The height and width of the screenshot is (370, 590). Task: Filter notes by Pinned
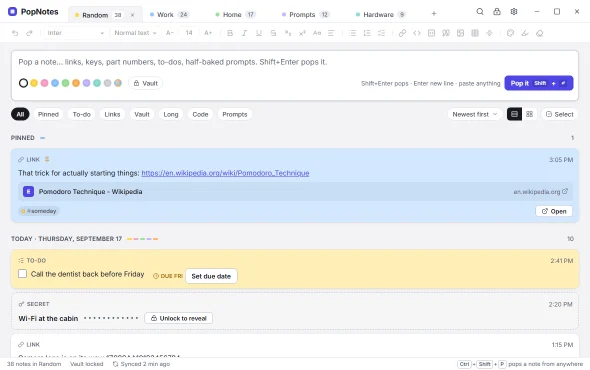[x=48, y=114]
